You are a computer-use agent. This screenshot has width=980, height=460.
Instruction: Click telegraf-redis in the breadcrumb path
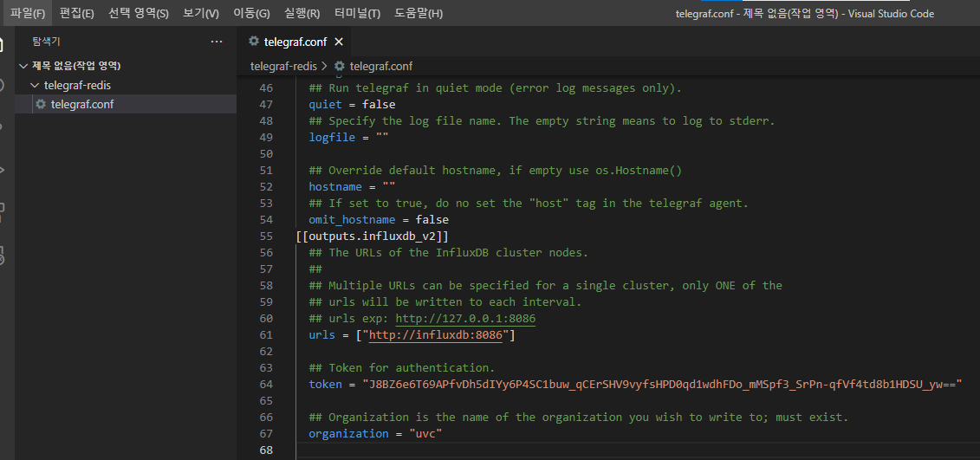click(284, 66)
